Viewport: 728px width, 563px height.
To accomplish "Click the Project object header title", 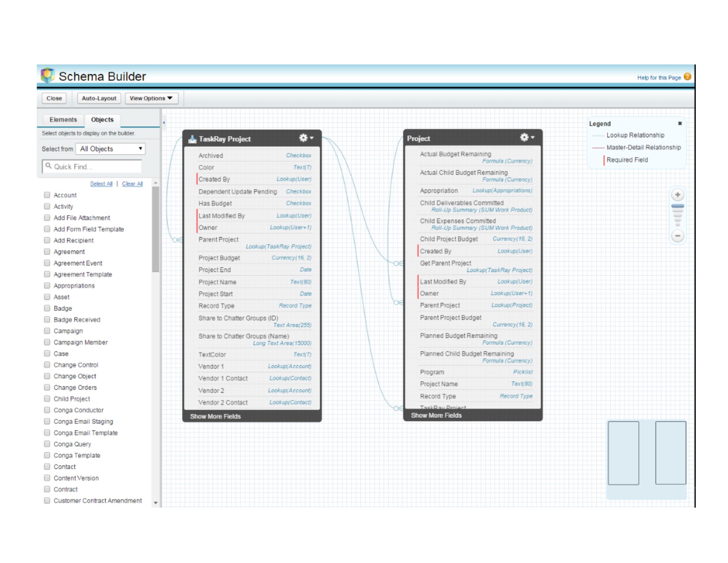I will (x=418, y=138).
